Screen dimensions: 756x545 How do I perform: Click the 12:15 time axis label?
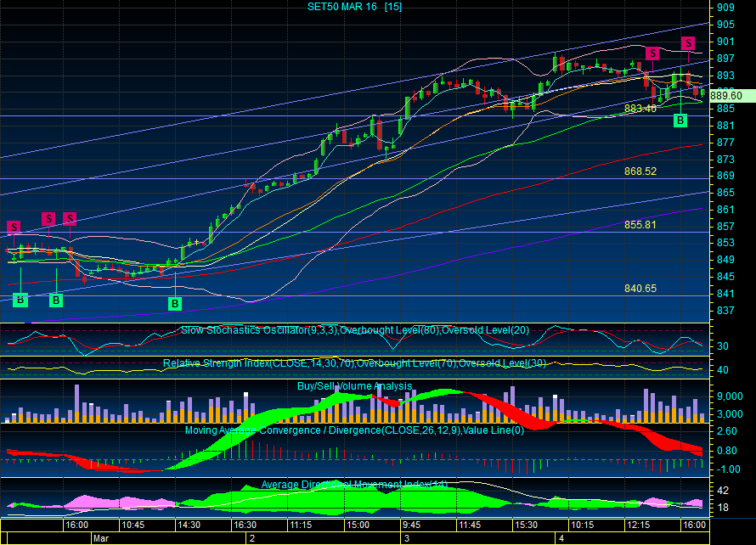point(638,525)
